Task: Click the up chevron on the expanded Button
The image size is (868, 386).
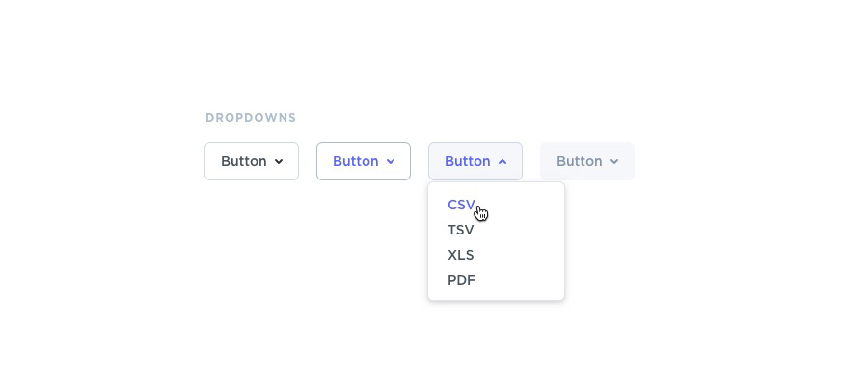Action: (x=502, y=162)
